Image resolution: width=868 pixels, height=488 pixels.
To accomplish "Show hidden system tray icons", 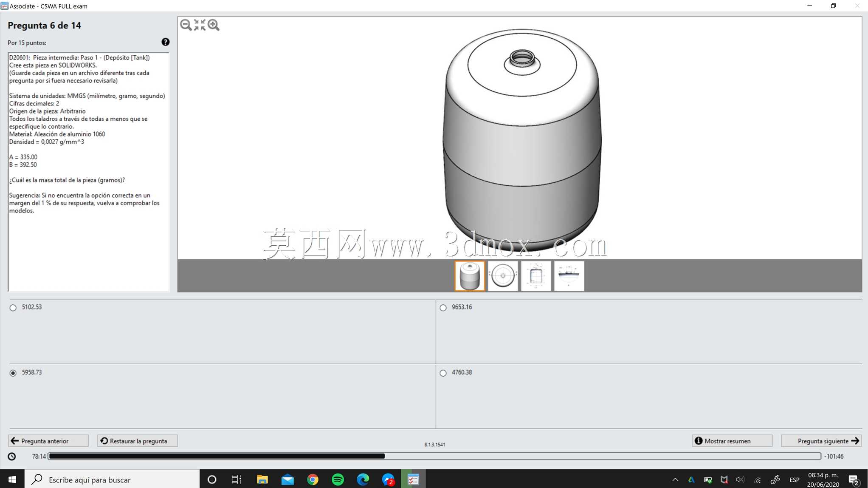I will point(675,479).
